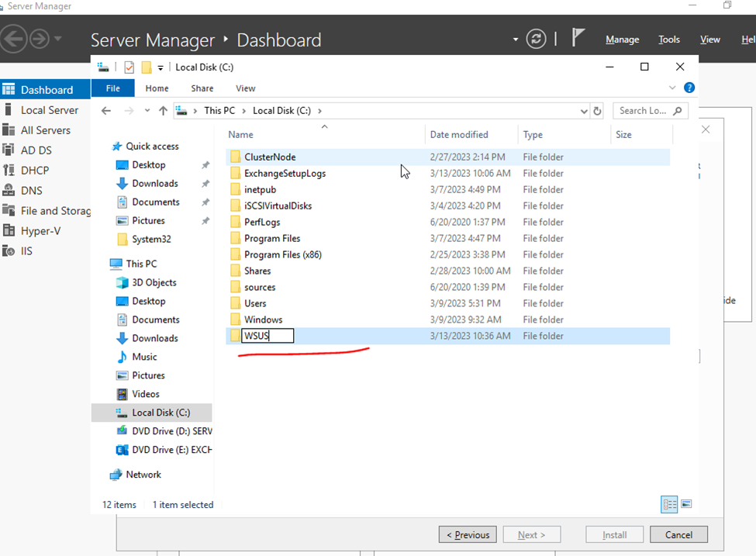Sort by Date modified column
Viewport: 756px width, 556px height.
point(459,134)
